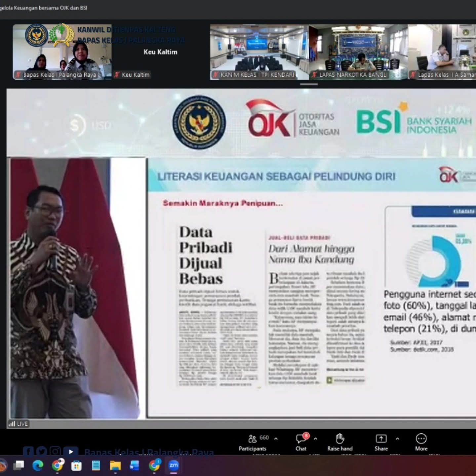Select the KANIM KELAS I TPI KENDARI video tile
476x476 pixels.
pos(259,52)
